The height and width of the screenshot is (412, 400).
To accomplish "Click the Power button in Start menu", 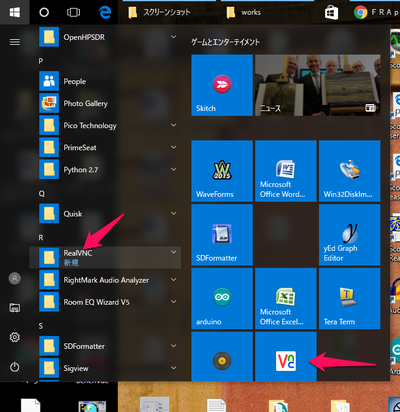I will [x=15, y=367].
